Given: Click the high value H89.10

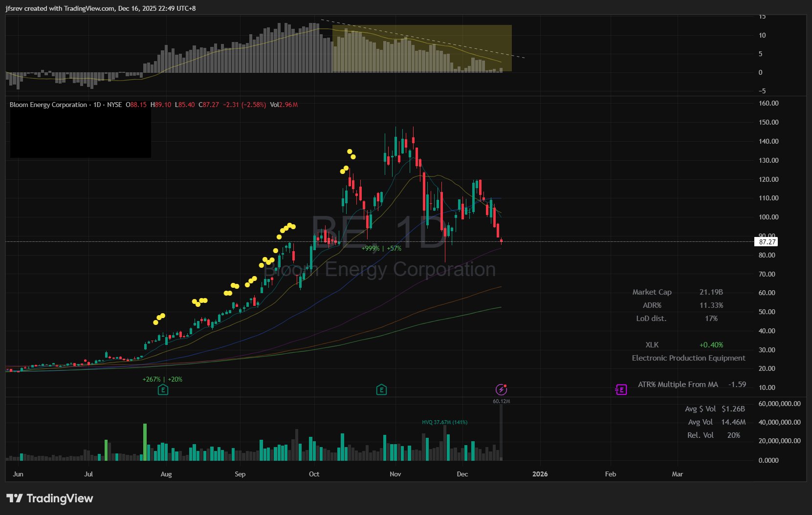Looking at the screenshot, I should click(x=161, y=105).
